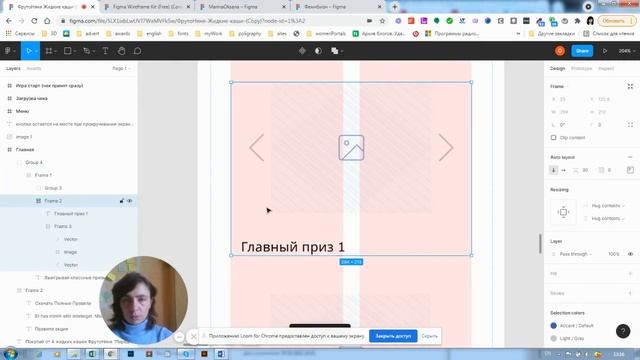
Task: Select the Group 4 layer
Action: [34, 162]
